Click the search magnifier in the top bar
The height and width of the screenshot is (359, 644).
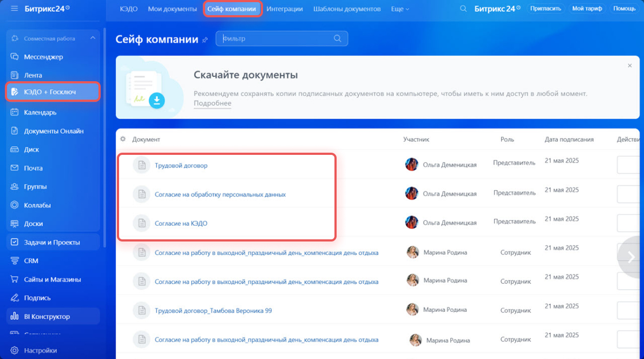[463, 9]
